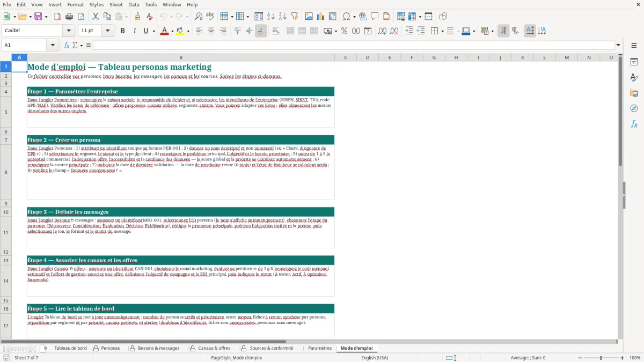Viewport: 644px width, 362px height.
Task: Click the Cut scissors icon
Action: coord(95,17)
